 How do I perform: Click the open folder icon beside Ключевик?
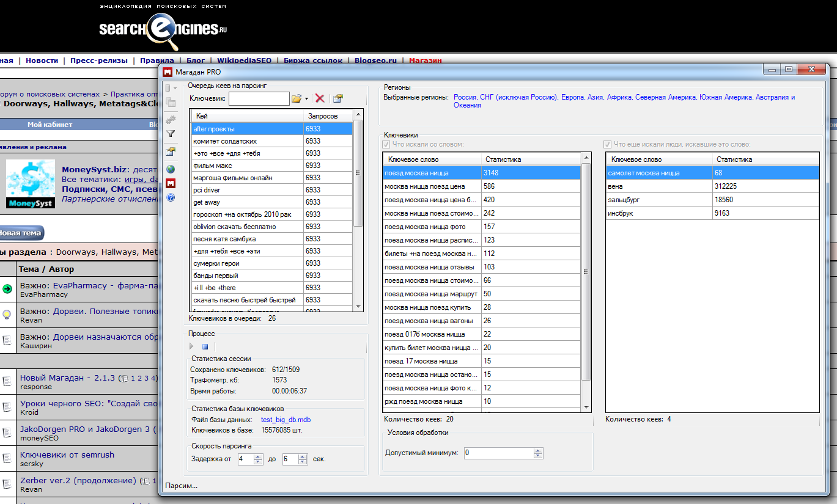click(297, 98)
